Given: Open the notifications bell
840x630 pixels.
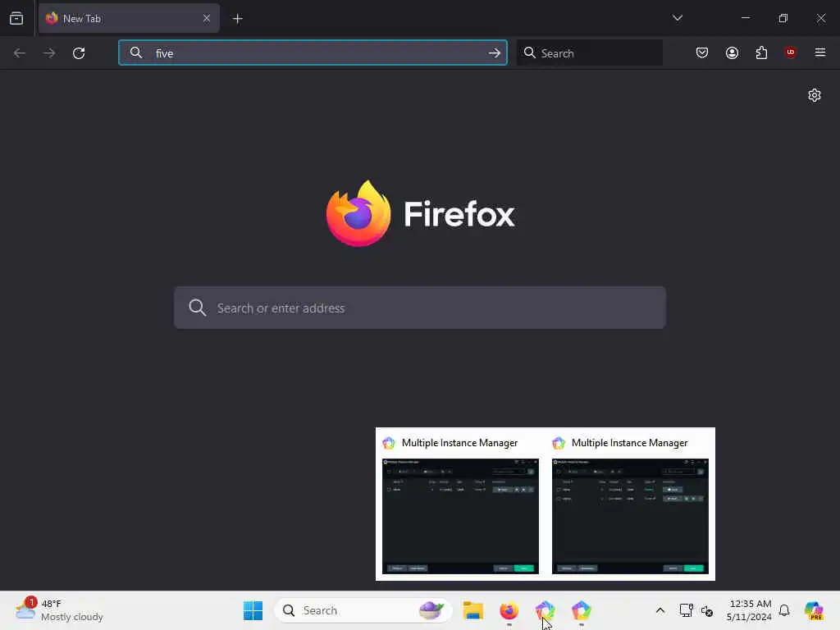Looking at the screenshot, I should [x=784, y=610].
